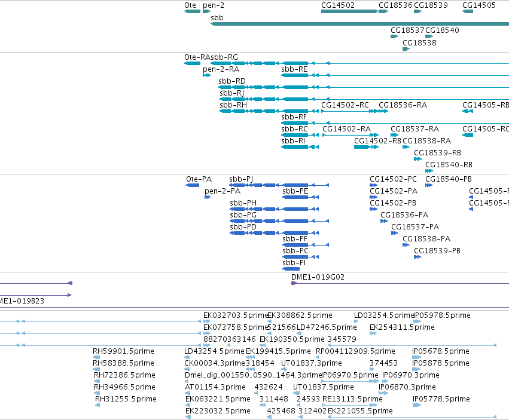Image resolution: width=509 pixels, height=420 pixels.
Task: Select the sbb-RJ transcript model
Action: [x=364, y=99]
